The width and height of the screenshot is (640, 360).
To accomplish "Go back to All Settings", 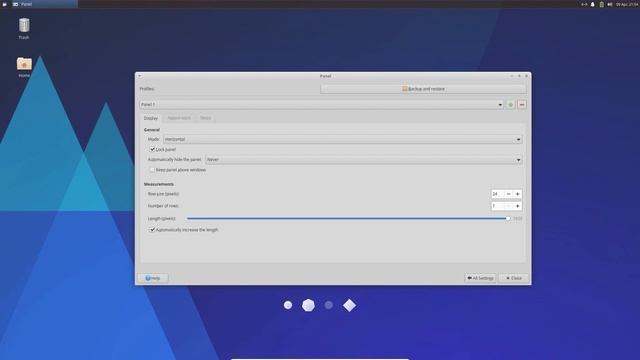I will pyautogui.click(x=480, y=278).
